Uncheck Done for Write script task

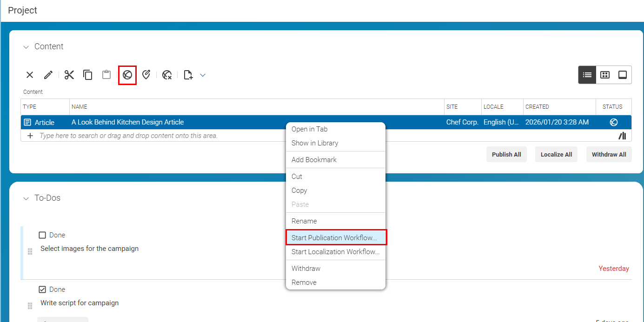point(42,289)
